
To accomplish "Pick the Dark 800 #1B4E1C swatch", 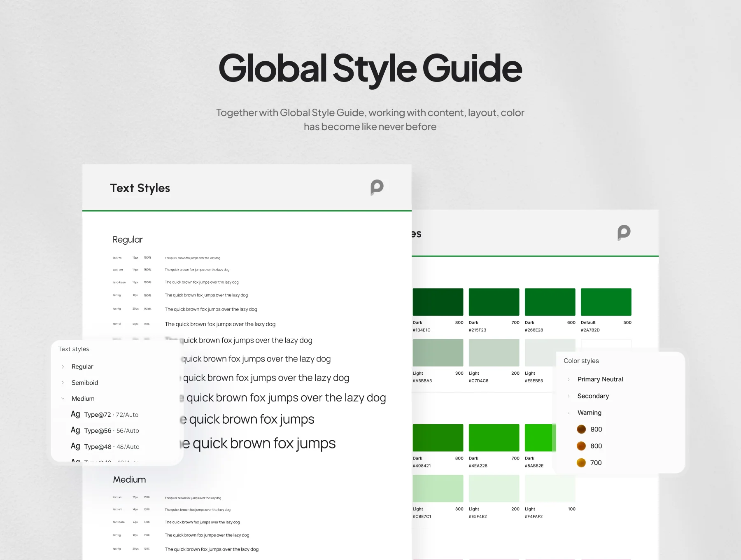I will pyautogui.click(x=438, y=302).
